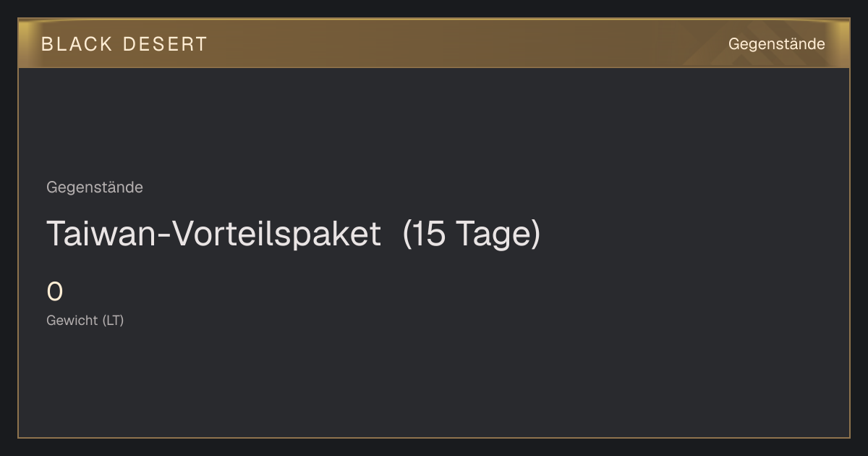Screen dimensions: 868x456
Task: Click the word Gewicht below the zero
Action: pyautogui.click(x=72, y=320)
